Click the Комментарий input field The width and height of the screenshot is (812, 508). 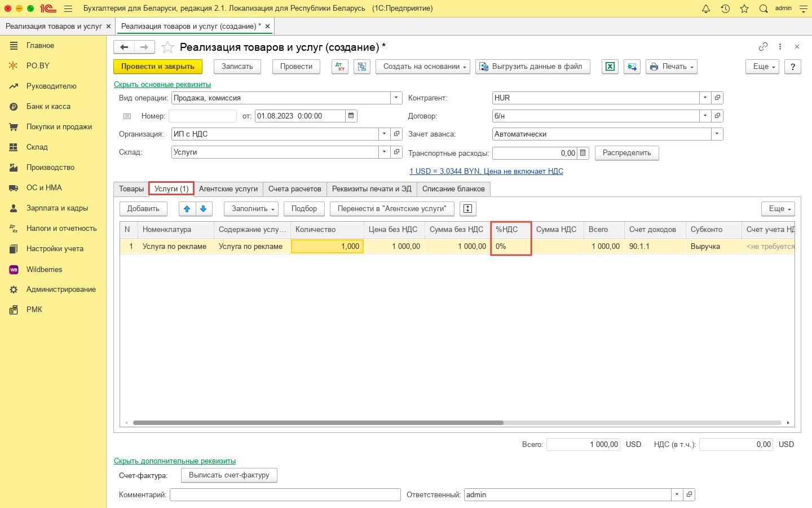(285, 494)
